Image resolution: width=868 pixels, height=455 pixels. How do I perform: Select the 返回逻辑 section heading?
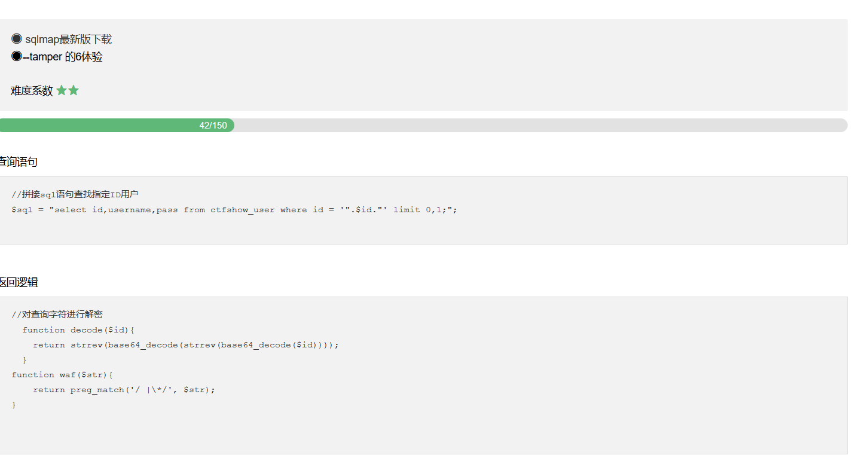[x=18, y=282]
